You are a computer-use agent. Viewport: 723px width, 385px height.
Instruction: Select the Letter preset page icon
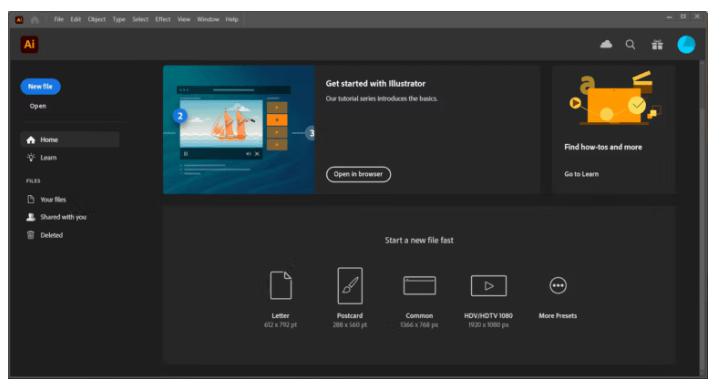click(281, 285)
